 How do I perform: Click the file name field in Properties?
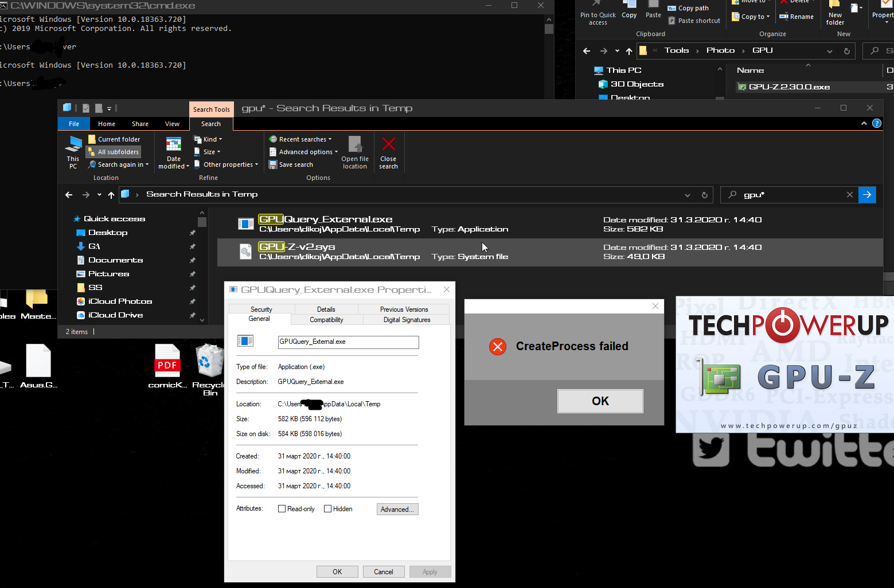tap(348, 342)
